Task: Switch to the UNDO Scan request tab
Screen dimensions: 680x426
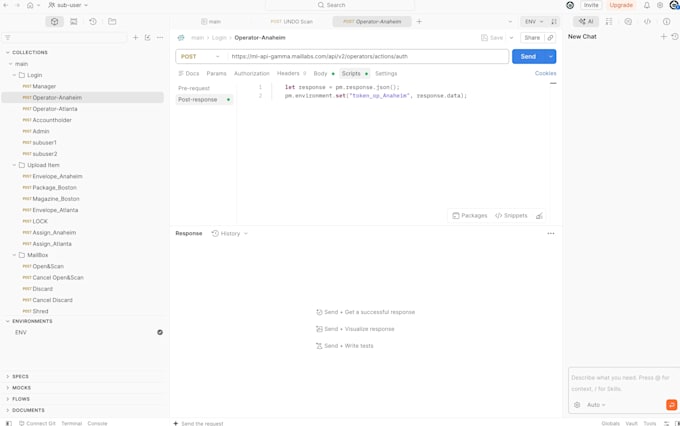Action: coord(291,21)
